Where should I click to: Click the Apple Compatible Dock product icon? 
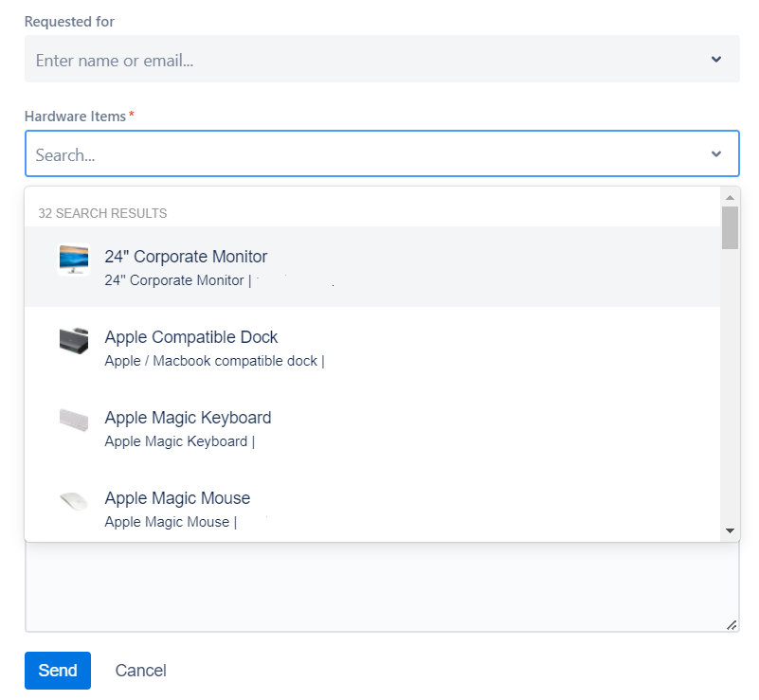coord(74,341)
